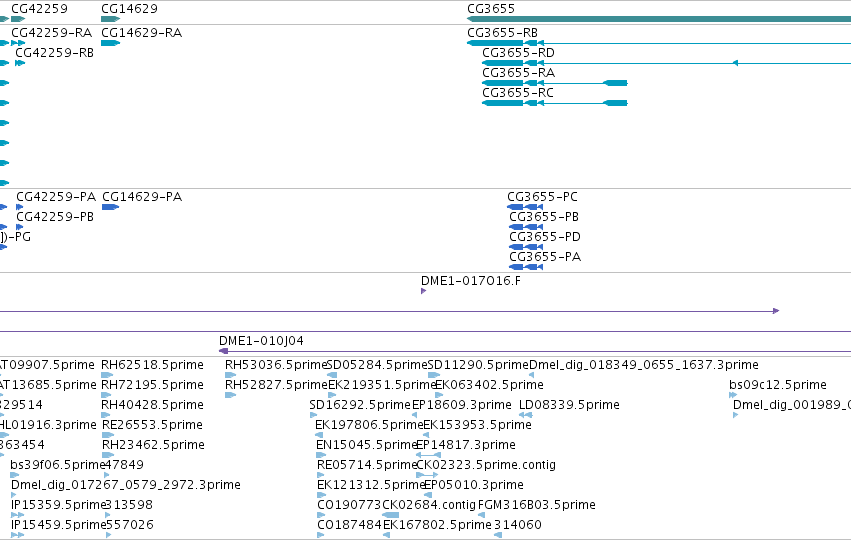Select EST EN15045.5prime
Screen dimensions: 851x540
coord(366,445)
